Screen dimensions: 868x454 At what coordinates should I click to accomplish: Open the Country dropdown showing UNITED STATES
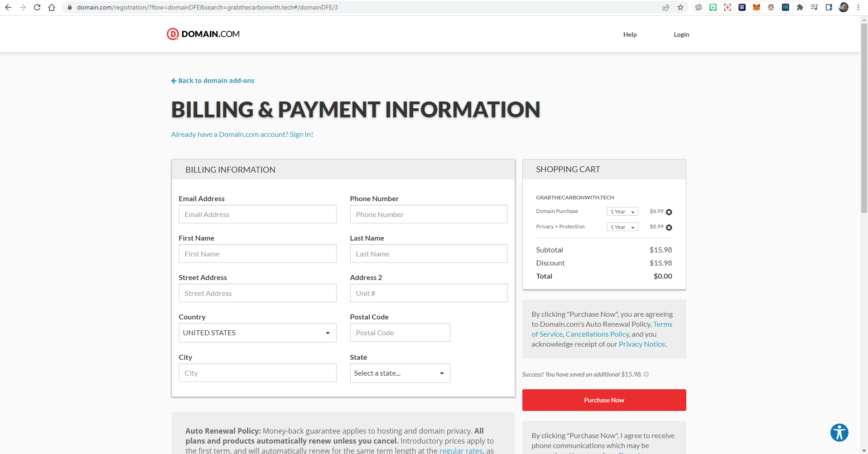pos(257,333)
